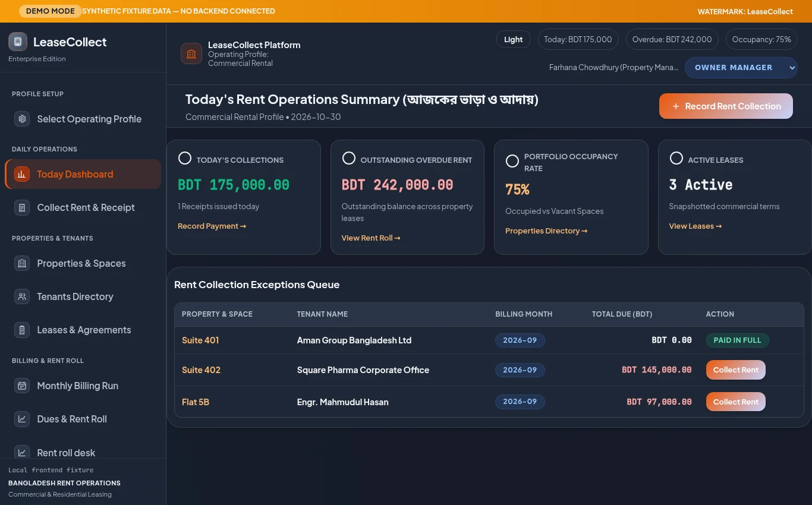
Task: Click the Total Due (BDT) column header
Action: (x=622, y=314)
